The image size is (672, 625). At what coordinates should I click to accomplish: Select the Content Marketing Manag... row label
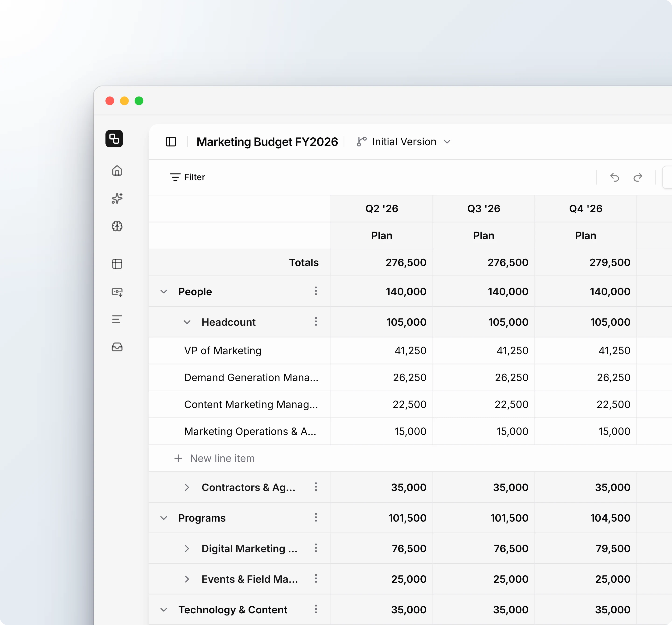pos(251,404)
